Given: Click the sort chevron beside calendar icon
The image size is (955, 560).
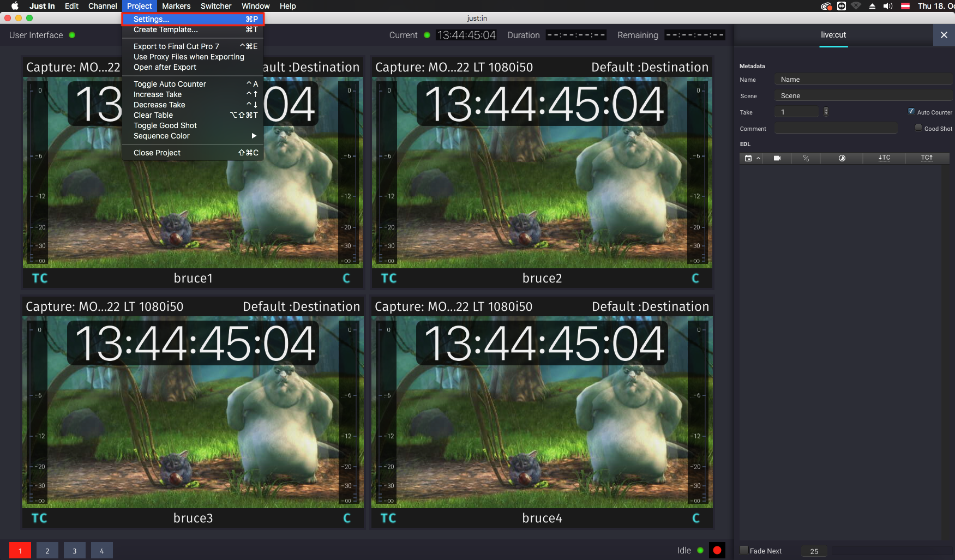Looking at the screenshot, I should point(758,158).
